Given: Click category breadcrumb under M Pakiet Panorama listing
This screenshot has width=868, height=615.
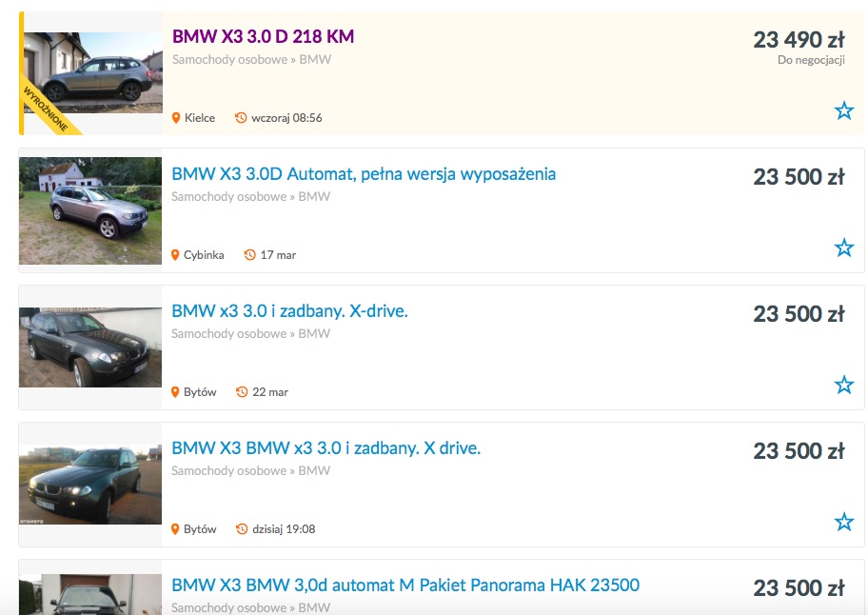Looking at the screenshot, I should point(250,607).
